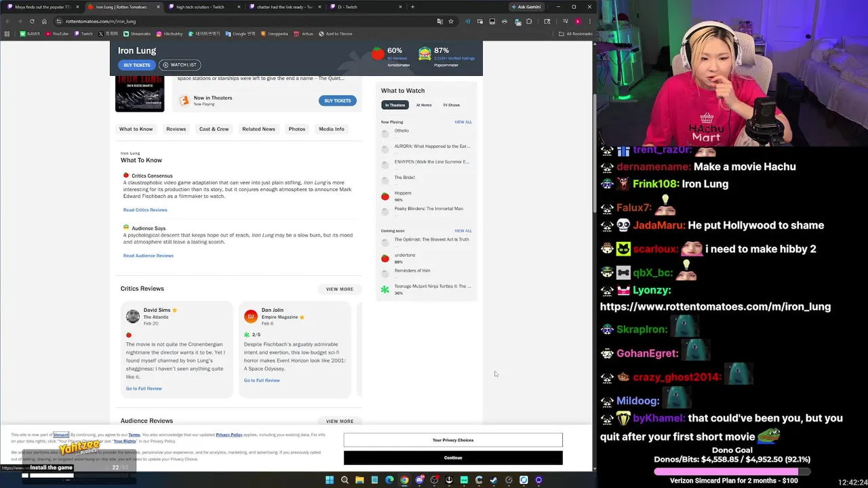Viewport: 868px width, 488px height.
Task: Switch to chatter had the link ready tab
Action: click(x=285, y=7)
